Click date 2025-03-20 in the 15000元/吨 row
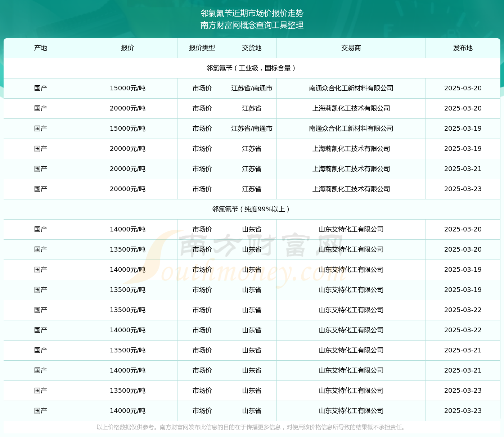 tap(463, 88)
